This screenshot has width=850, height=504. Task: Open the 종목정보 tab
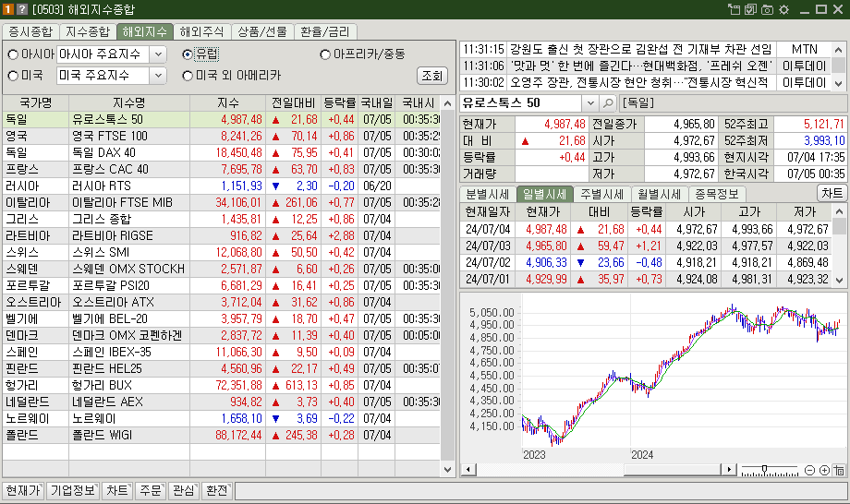click(x=717, y=194)
